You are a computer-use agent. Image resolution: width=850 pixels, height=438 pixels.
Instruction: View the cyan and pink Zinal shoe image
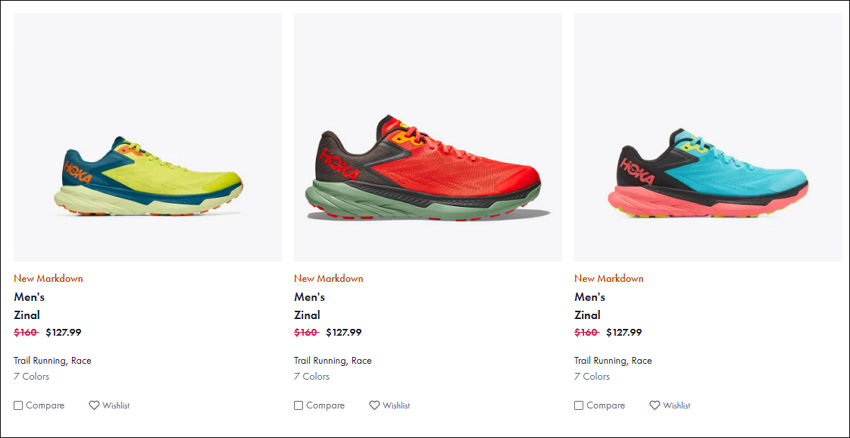[x=708, y=138]
